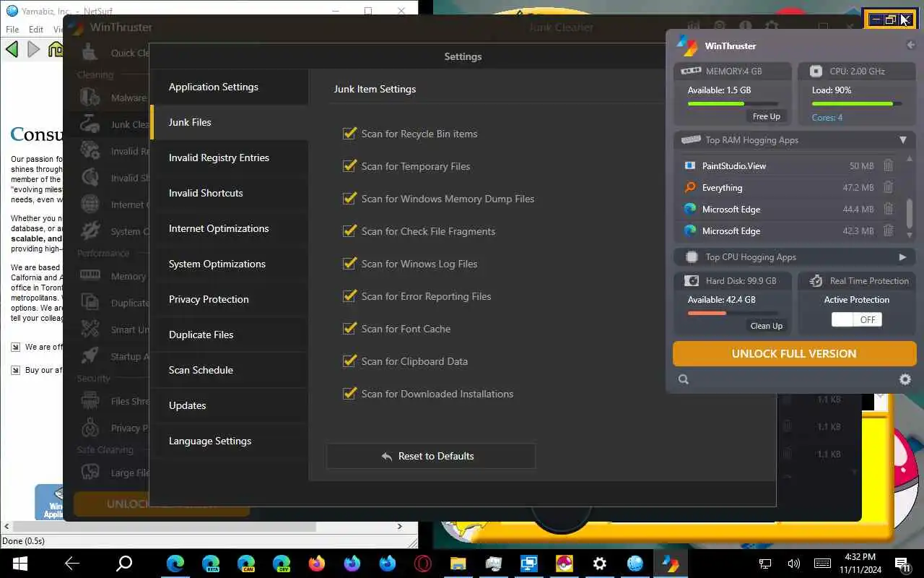
Task: Click the WinThruster logo in widget
Action: click(x=687, y=46)
